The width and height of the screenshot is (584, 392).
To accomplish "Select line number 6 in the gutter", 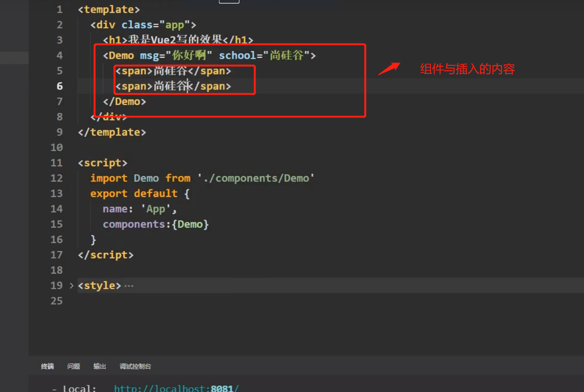I will pos(59,86).
